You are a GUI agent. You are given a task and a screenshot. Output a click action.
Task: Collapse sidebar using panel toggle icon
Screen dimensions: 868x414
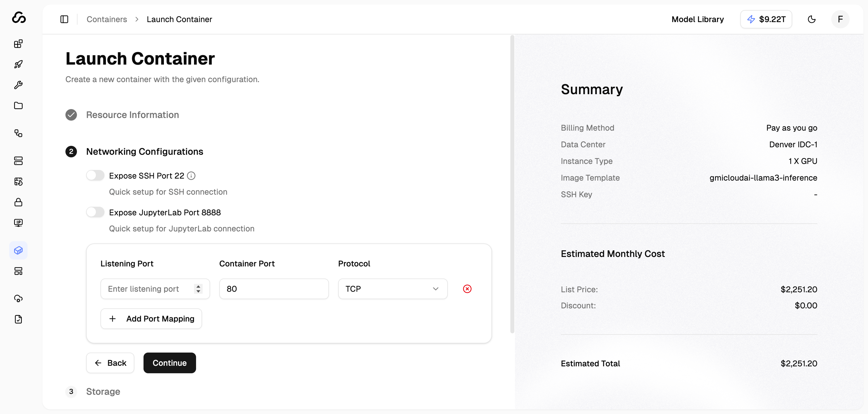point(64,19)
